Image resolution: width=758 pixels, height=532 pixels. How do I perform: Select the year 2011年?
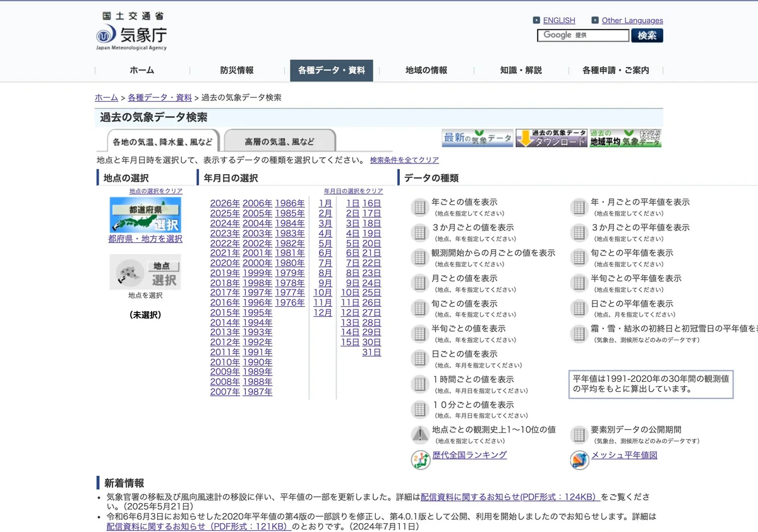(x=225, y=352)
